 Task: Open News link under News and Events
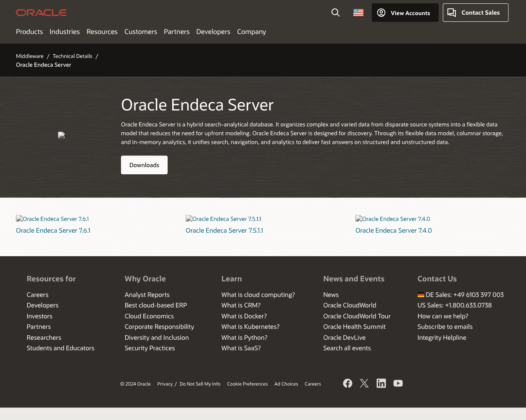click(x=331, y=294)
